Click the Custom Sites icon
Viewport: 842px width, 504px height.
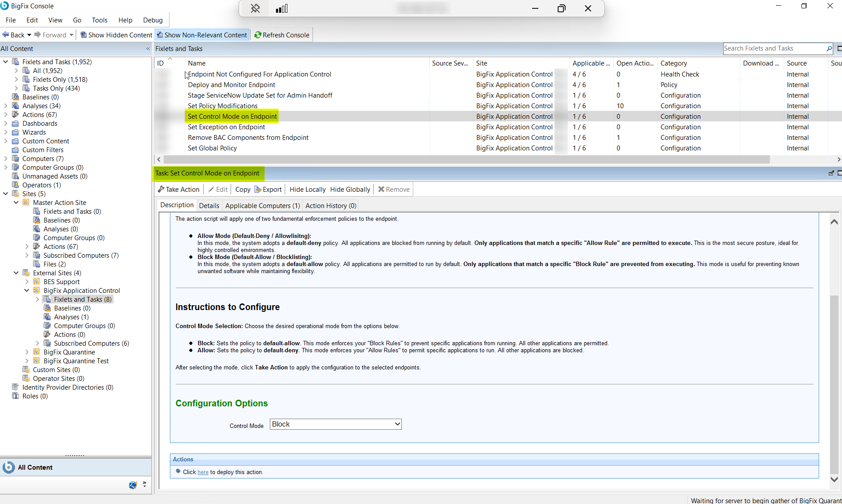point(26,370)
